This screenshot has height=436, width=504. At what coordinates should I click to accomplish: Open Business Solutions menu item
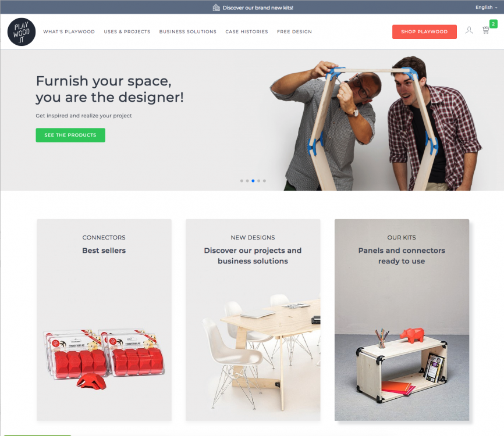tap(188, 31)
